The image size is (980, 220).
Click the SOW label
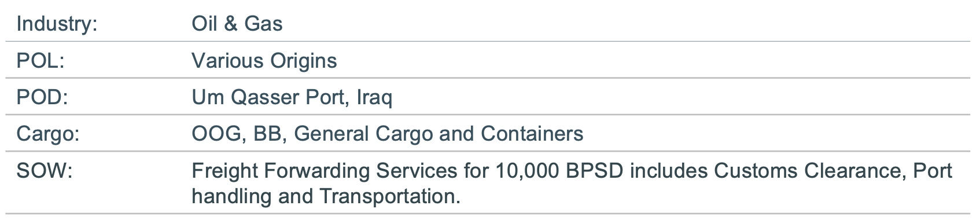click(44, 171)
